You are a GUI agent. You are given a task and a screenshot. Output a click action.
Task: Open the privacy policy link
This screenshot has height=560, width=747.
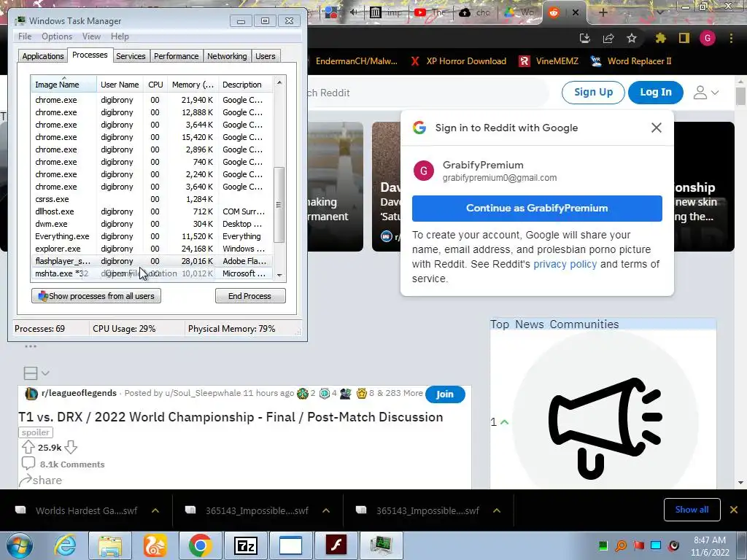pyautogui.click(x=565, y=264)
